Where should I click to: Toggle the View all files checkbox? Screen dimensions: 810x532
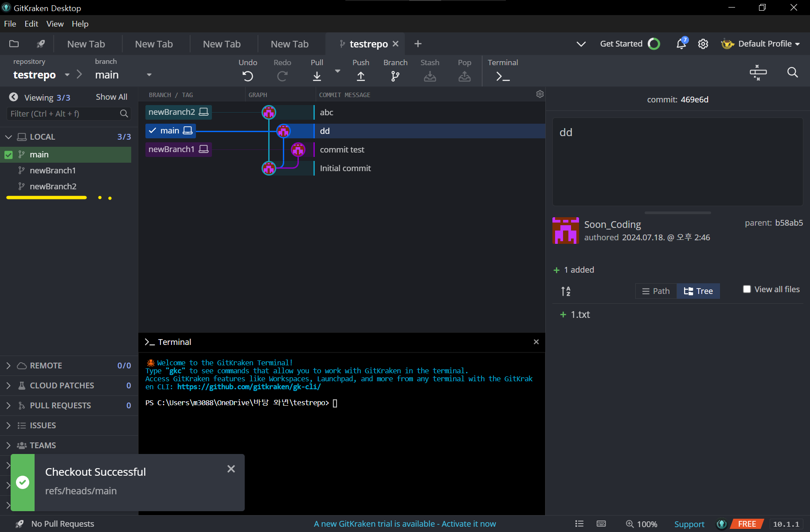(x=747, y=289)
